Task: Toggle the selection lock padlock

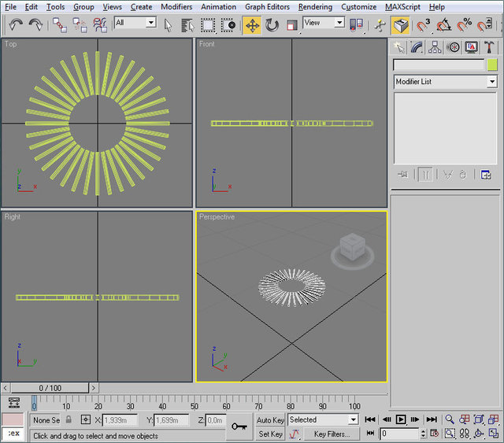Action: click(x=69, y=420)
